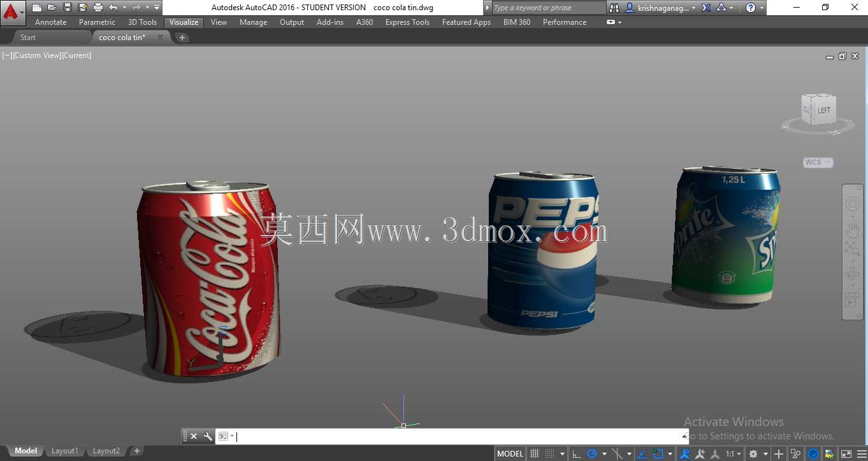Image resolution: width=868 pixels, height=461 pixels.
Task: Close the command line window
Action: point(194,436)
